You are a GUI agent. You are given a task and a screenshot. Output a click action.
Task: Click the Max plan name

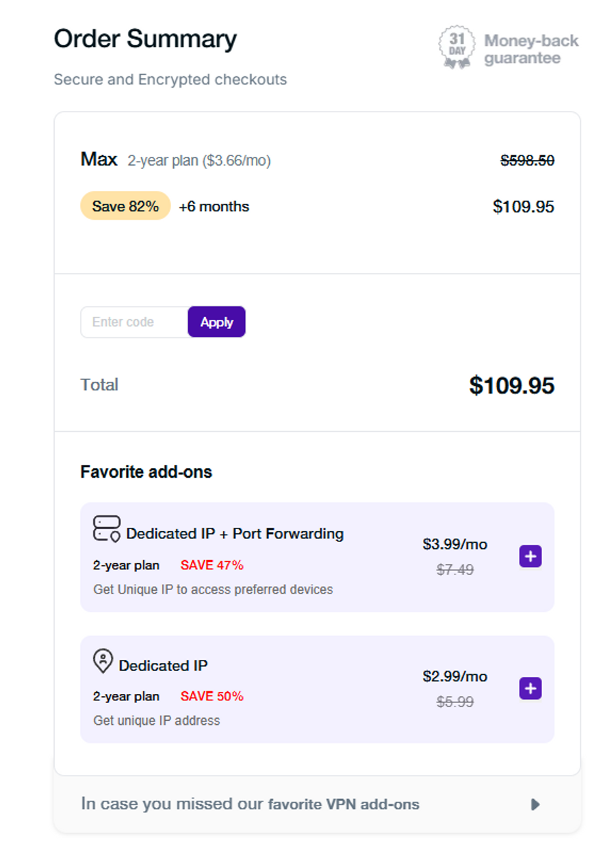click(99, 159)
